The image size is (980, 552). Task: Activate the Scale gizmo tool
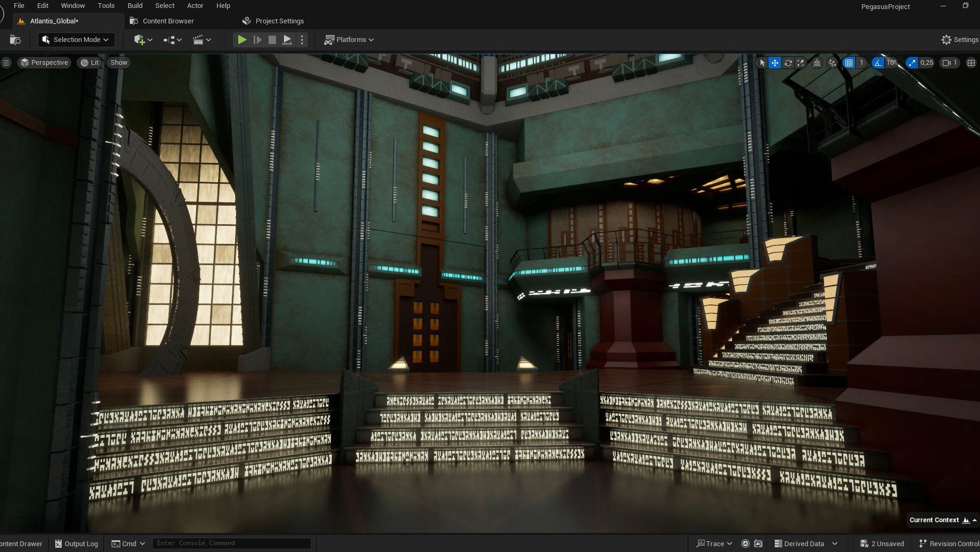(800, 63)
